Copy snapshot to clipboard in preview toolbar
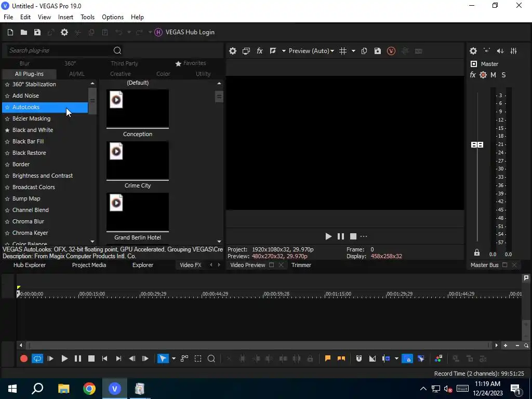Screen dimensions: 532x399 (364, 51)
